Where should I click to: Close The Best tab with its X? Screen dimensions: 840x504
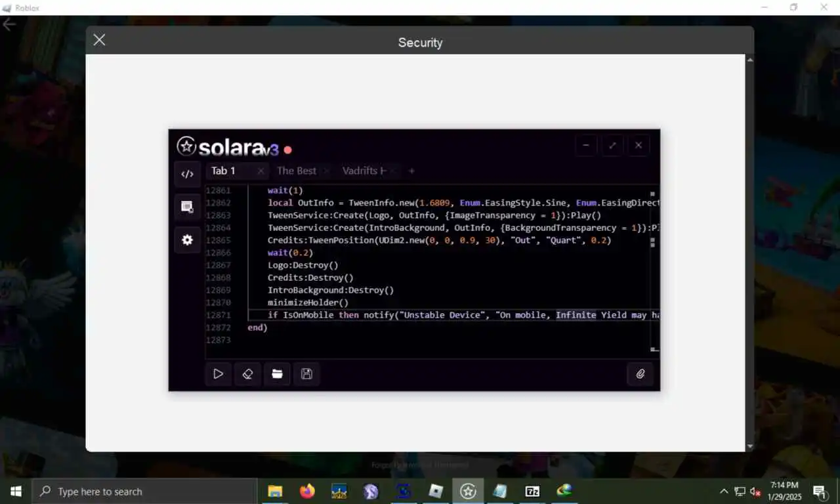tap(327, 171)
